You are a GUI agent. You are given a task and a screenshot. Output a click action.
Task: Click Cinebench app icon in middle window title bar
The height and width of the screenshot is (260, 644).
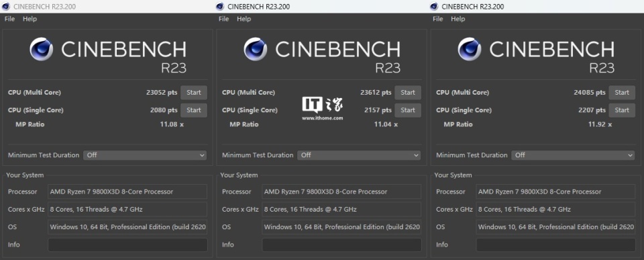click(x=220, y=7)
